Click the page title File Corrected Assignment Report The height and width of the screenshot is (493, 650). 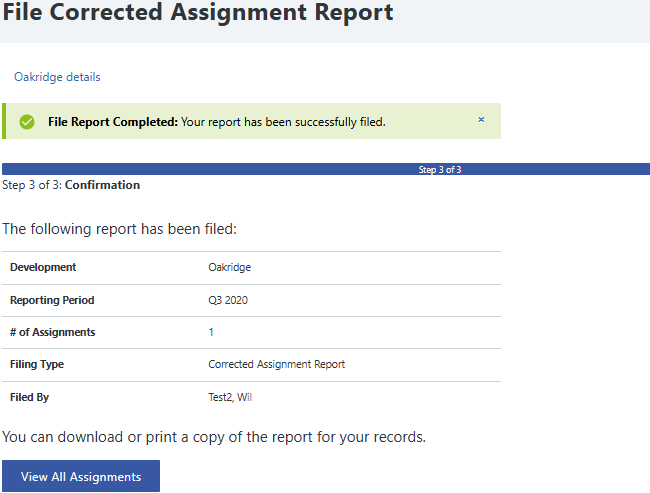[197, 13]
